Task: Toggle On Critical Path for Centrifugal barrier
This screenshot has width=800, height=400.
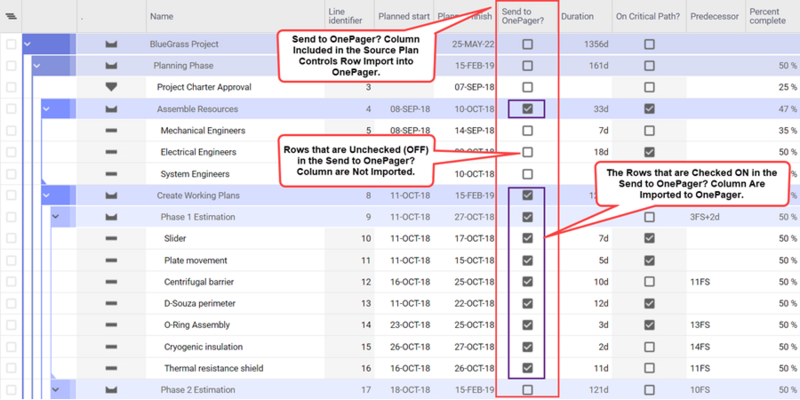Action: click(x=649, y=282)
